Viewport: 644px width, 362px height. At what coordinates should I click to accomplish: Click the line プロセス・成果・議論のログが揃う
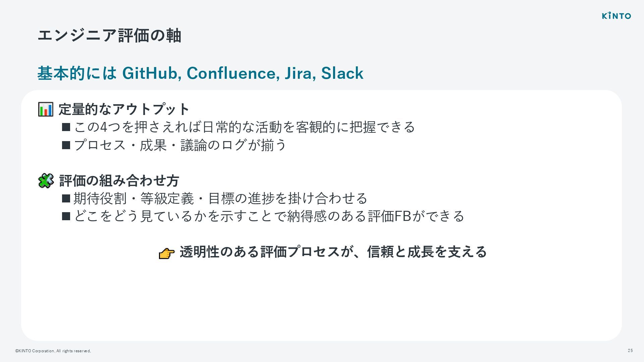coord(180,145)
